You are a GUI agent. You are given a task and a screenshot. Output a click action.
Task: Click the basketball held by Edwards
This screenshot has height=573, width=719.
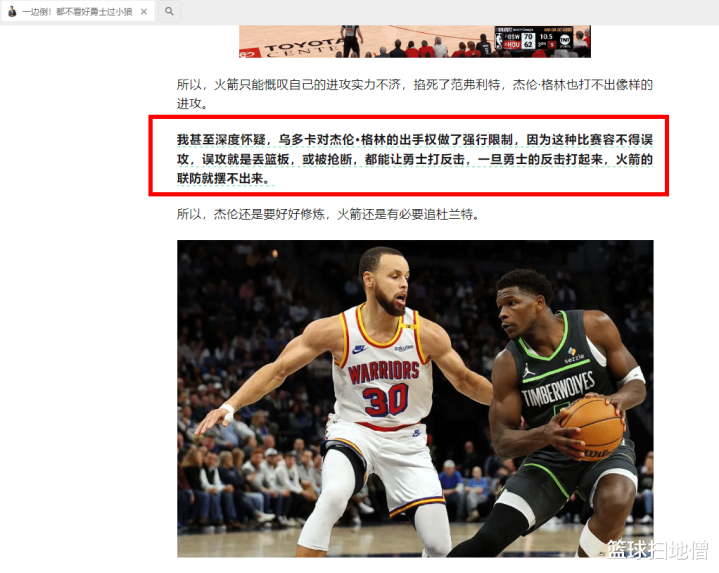coord(592,428)
